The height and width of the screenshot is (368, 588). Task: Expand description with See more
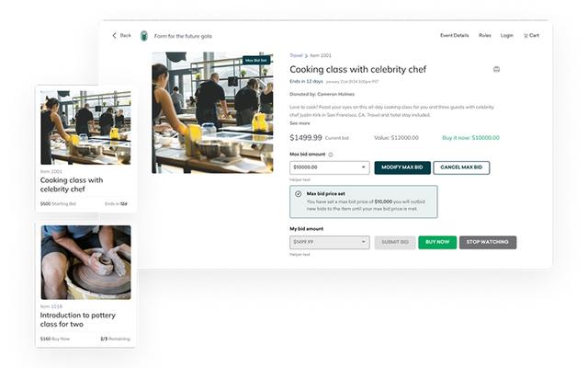tap(300, 122)
